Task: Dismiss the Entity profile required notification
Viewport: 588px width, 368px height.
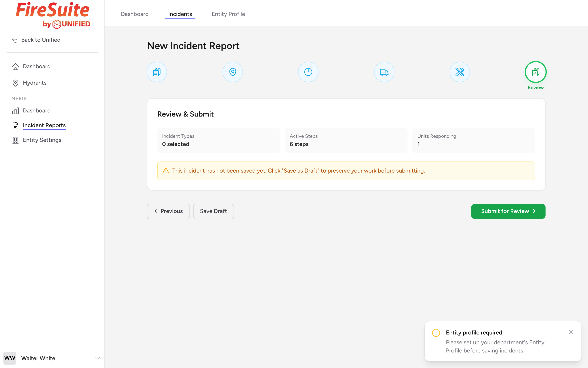Action: pos(571,332)
